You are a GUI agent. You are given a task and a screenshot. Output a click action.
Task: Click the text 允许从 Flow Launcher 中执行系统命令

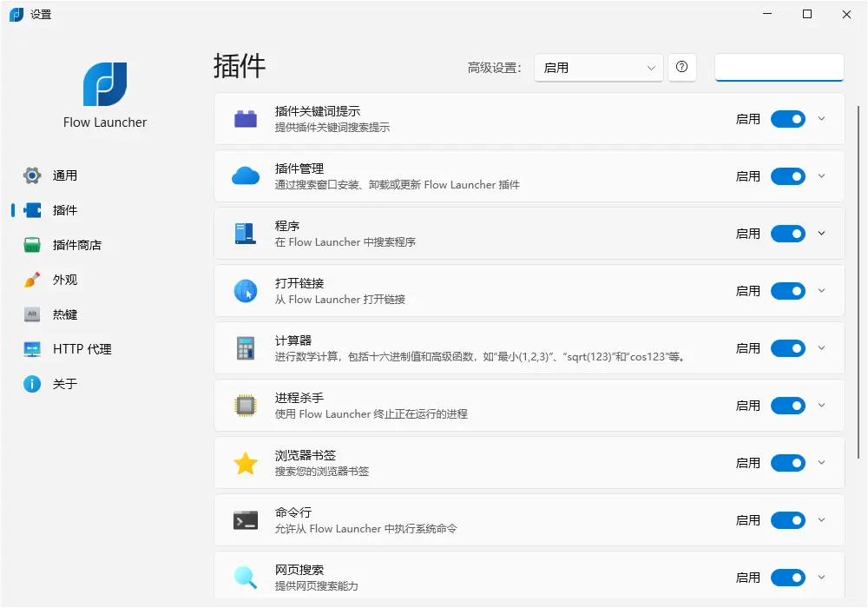pos(366,529)
